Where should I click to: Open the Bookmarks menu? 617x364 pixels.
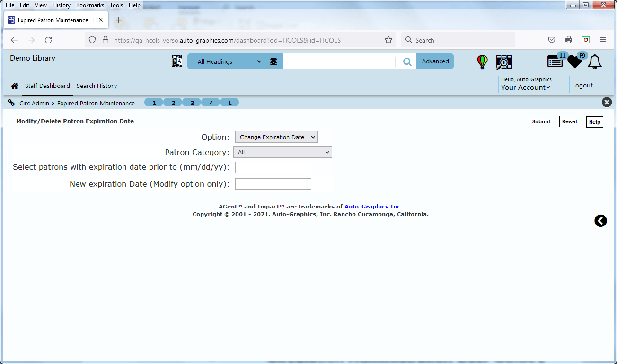click(90, 5)
